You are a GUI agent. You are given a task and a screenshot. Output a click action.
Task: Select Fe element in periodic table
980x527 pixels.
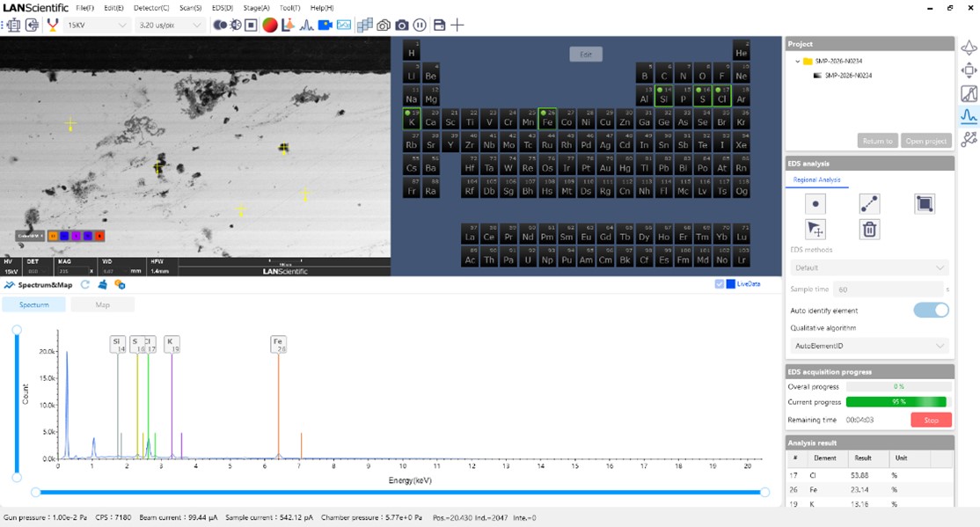click(547, 118)
